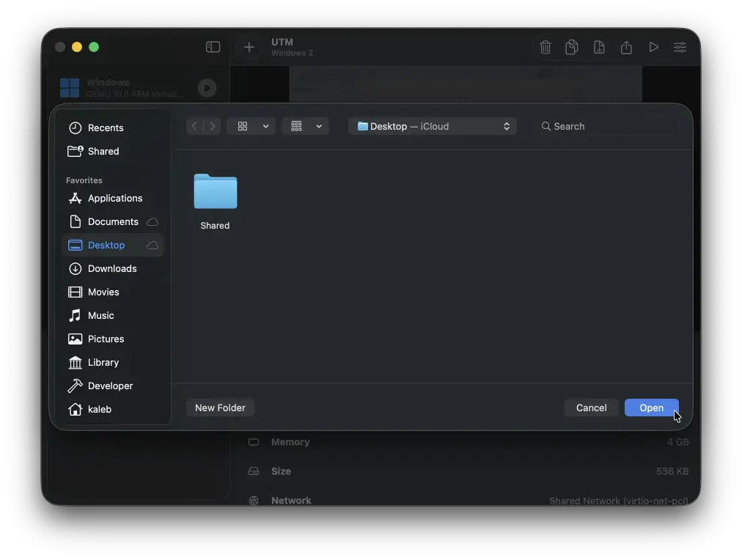Open Recents in the sidebar
The height and width of the screenshot is (560, 742).
[x=113, y=128]
